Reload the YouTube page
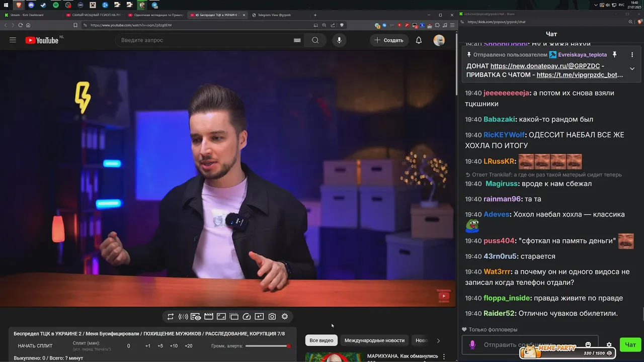Image resolution: width=644 pixels, height=362 pixels. pos(21,25)
